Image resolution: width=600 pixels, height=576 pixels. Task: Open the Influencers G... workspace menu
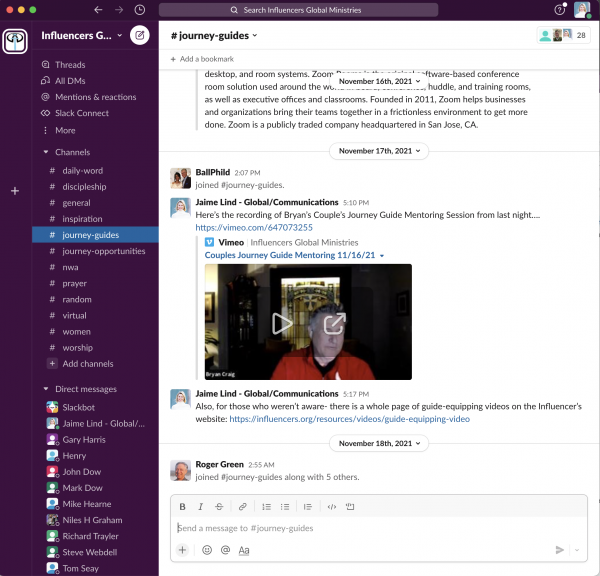[x=82, y=35]
